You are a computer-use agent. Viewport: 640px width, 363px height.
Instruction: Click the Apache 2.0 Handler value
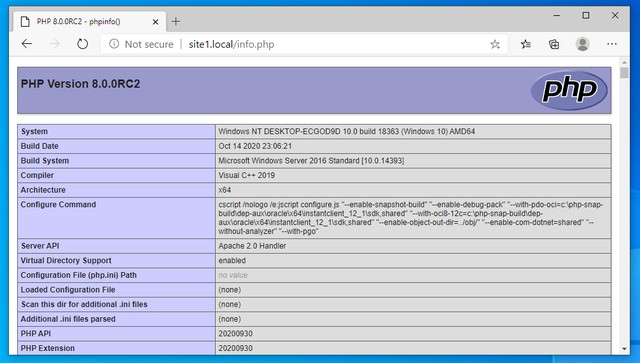click(252, 246)
